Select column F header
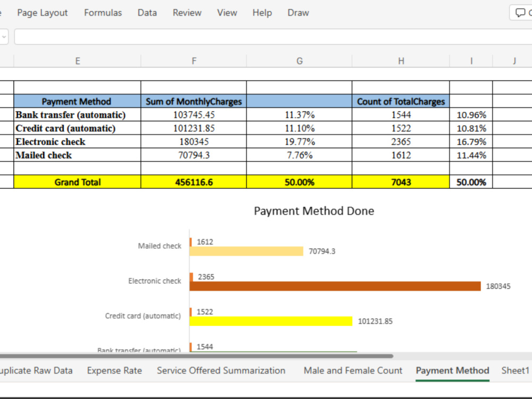The image size is (532, 399). pos(194,61)
